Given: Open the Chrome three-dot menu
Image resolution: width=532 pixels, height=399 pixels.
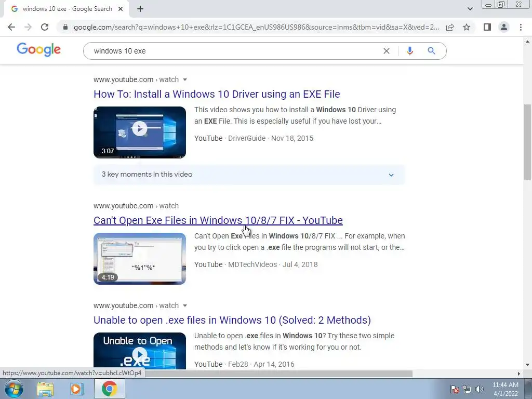Looking at the screenshot, I should [x=521, y=27].
